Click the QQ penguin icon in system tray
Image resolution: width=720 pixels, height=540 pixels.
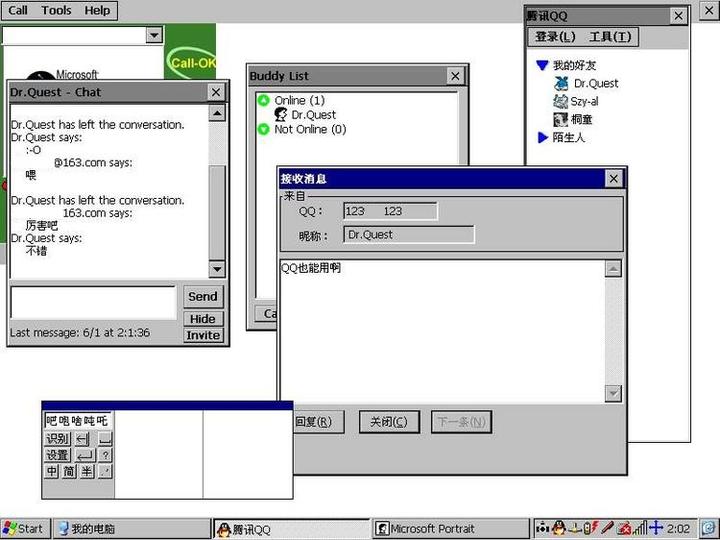558,528
